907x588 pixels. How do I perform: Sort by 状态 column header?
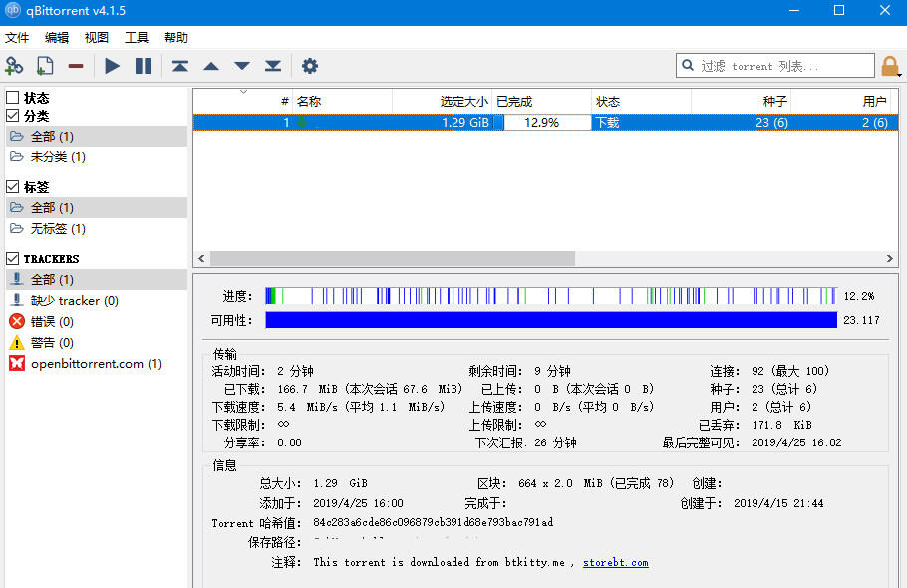click(642, 102)
